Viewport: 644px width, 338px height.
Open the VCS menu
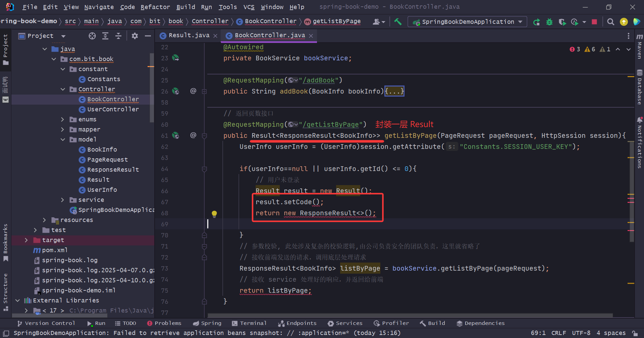(x=249, y=7)
